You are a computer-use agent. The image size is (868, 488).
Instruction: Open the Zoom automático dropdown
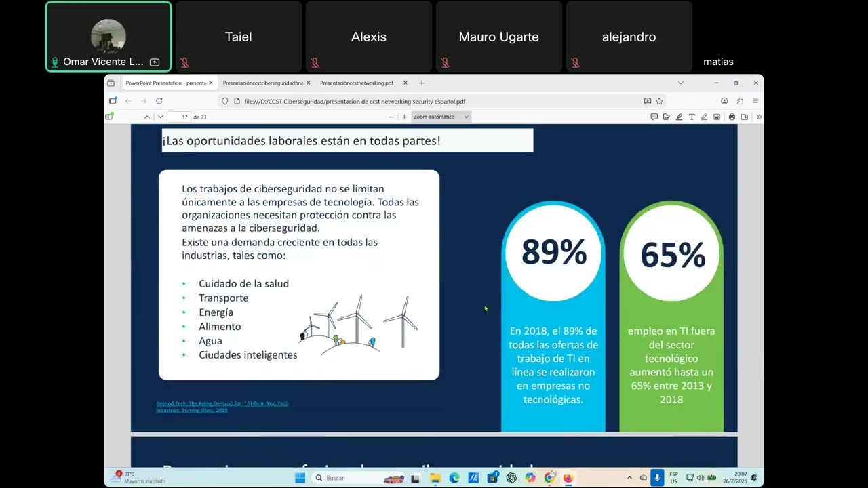tap(441, 117)
